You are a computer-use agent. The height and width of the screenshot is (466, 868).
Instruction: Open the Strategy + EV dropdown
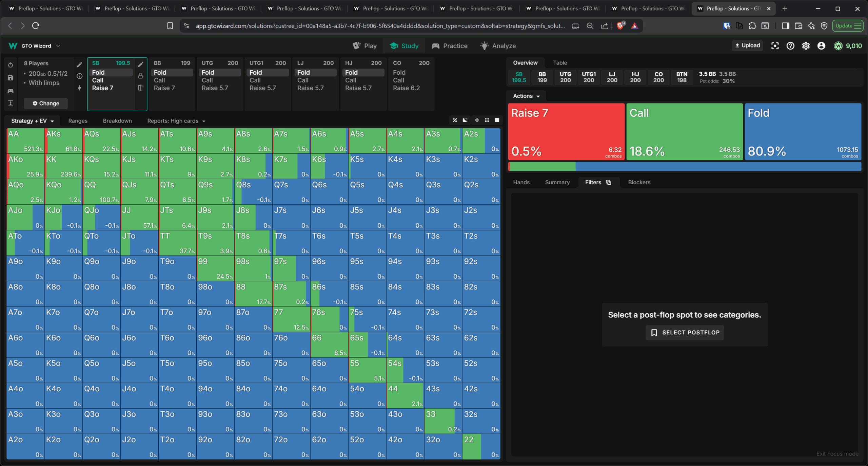(32, 121)
